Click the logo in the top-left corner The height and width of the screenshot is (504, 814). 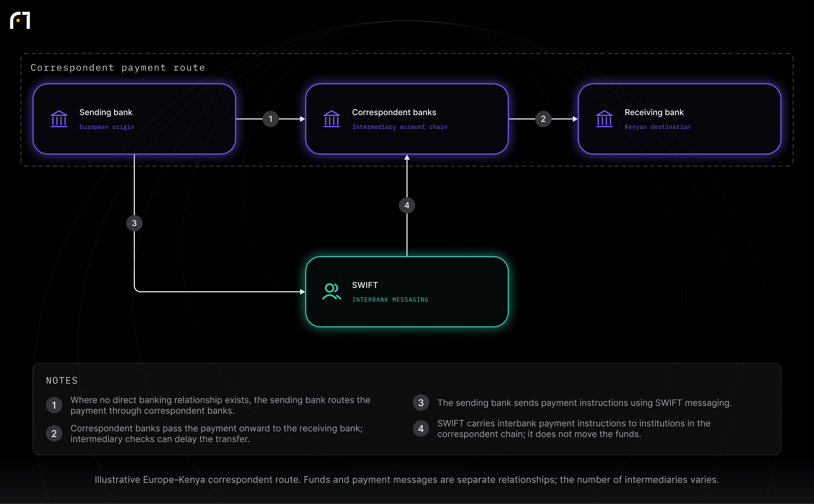click(x=20, y=20)
